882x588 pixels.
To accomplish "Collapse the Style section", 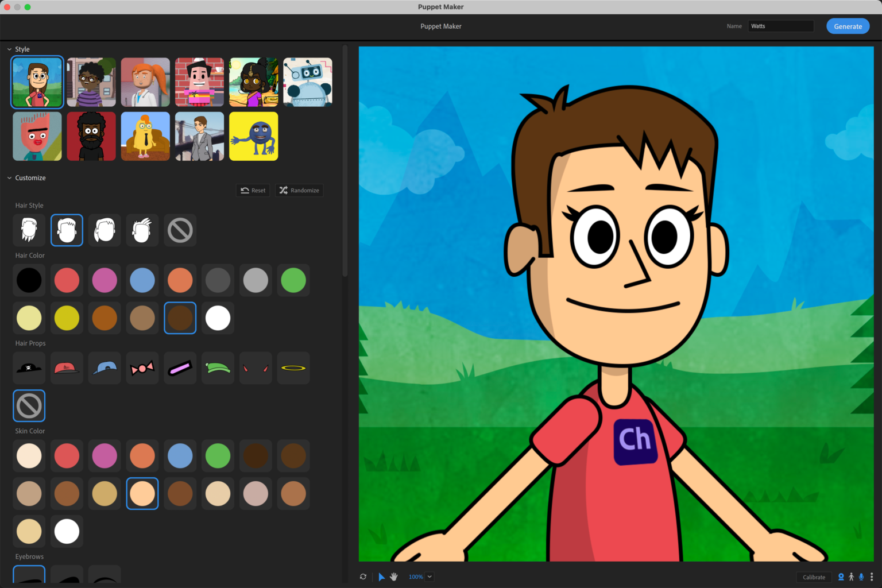I will [9, 49].
